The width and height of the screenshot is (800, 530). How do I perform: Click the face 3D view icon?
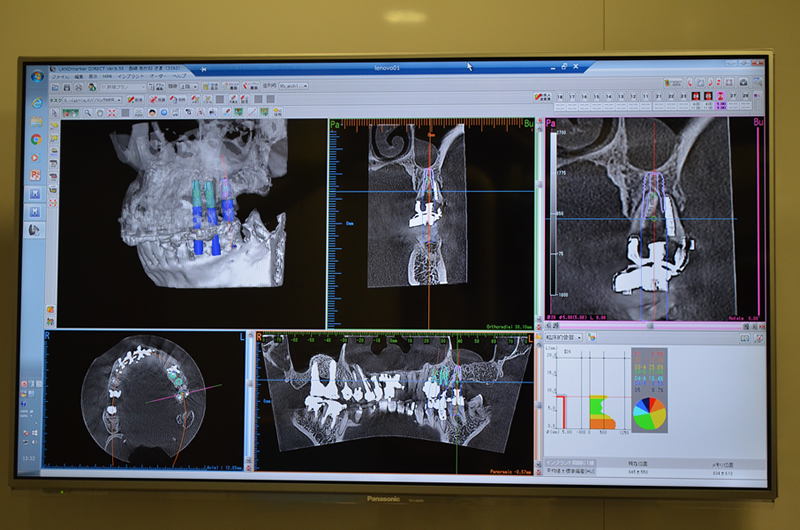(x=153, y=113)
